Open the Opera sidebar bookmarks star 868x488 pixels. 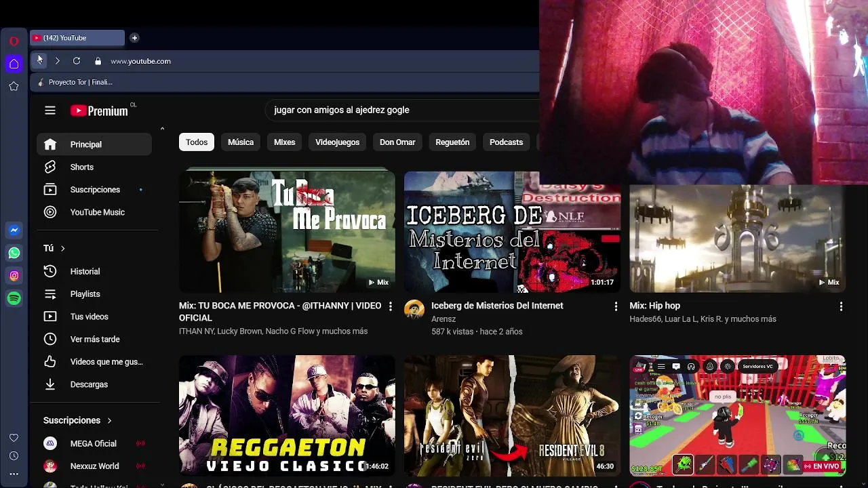tap(14, 86)
